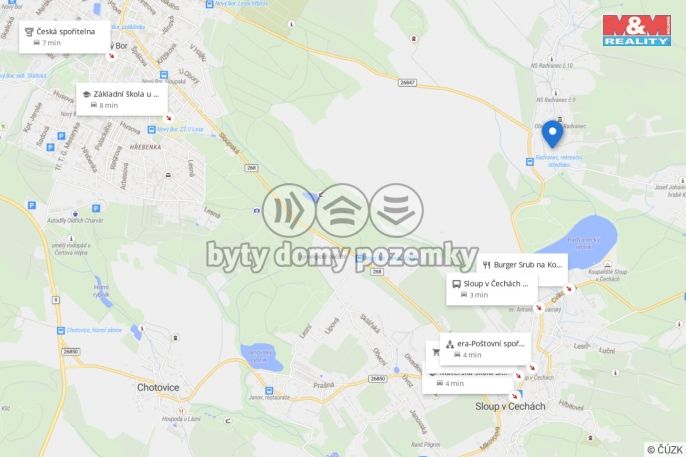This screenshot has height=457, width=686.
Task: Click the Radvanecký rybník lake
Action: [x=580, y=242]
